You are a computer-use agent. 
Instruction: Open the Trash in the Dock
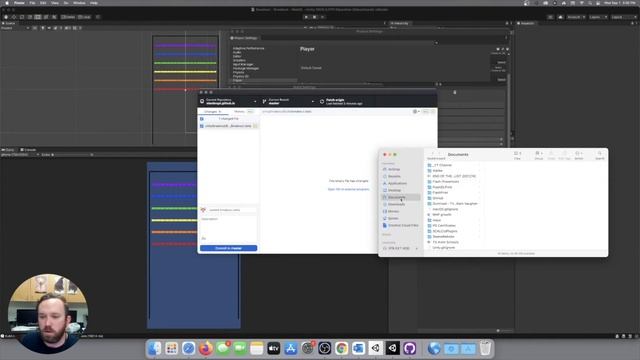coord(485,348)
